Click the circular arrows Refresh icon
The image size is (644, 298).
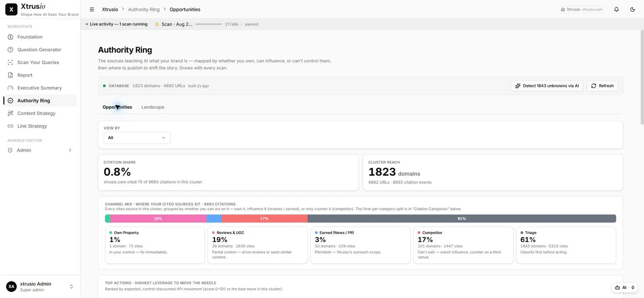593,86
